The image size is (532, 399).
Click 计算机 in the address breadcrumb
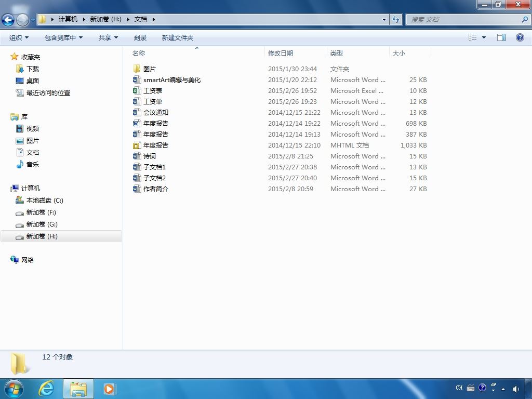point(68,19)
